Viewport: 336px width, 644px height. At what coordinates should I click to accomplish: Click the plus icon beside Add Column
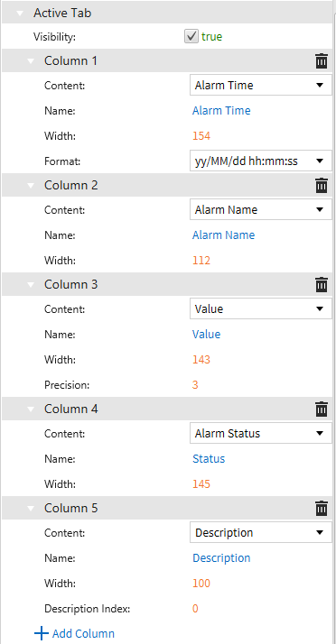pos(42,633)
